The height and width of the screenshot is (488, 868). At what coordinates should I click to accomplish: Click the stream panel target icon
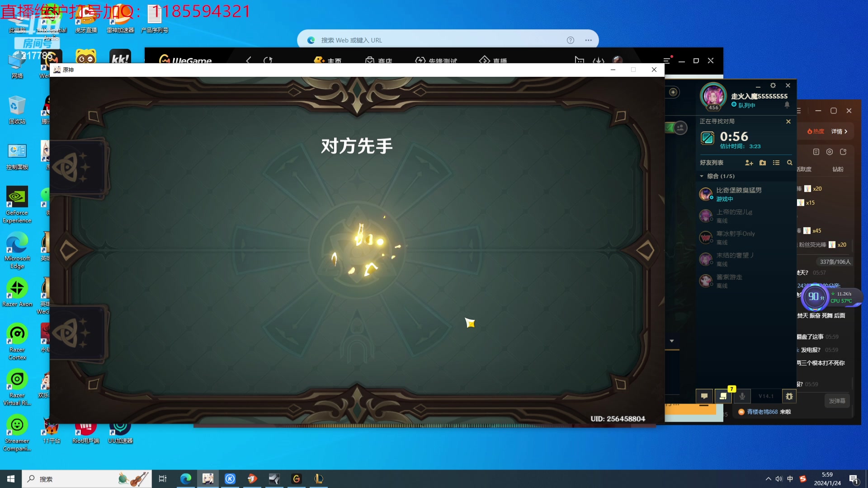[x=830, y=152]
